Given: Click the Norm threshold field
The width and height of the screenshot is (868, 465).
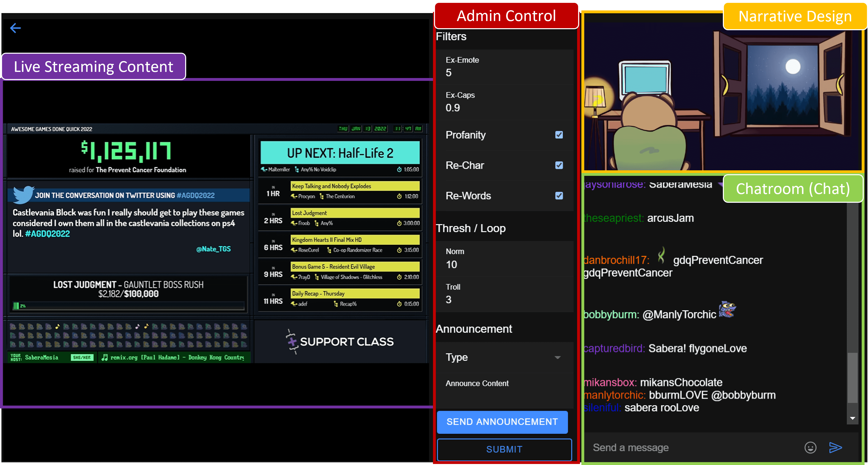Looking at the screenshot, I should click(x=504, y=259).
